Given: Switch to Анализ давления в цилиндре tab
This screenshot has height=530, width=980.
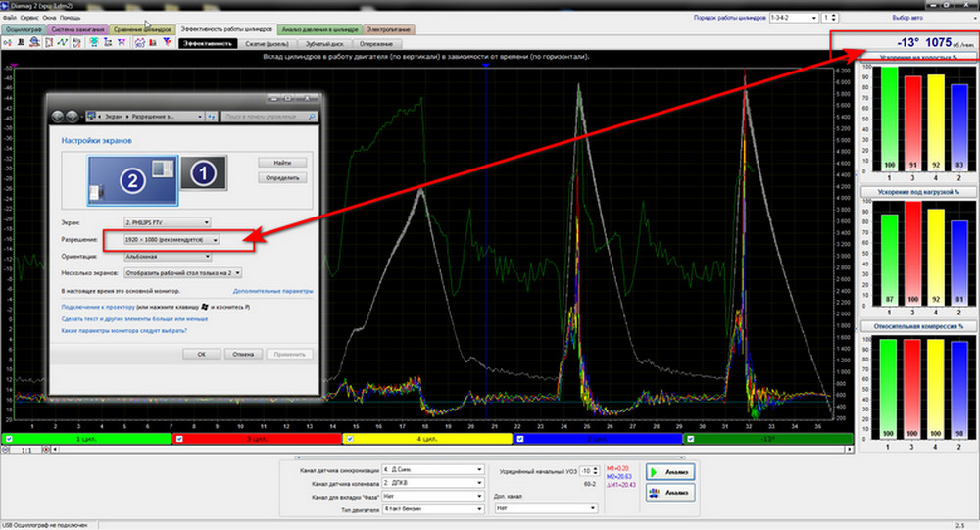Looking at the screenshot, I should click(320, 29).
